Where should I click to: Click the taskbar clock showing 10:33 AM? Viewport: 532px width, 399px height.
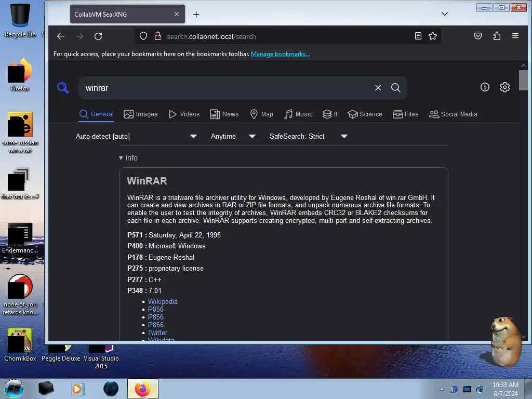click(x=506, y=389)
